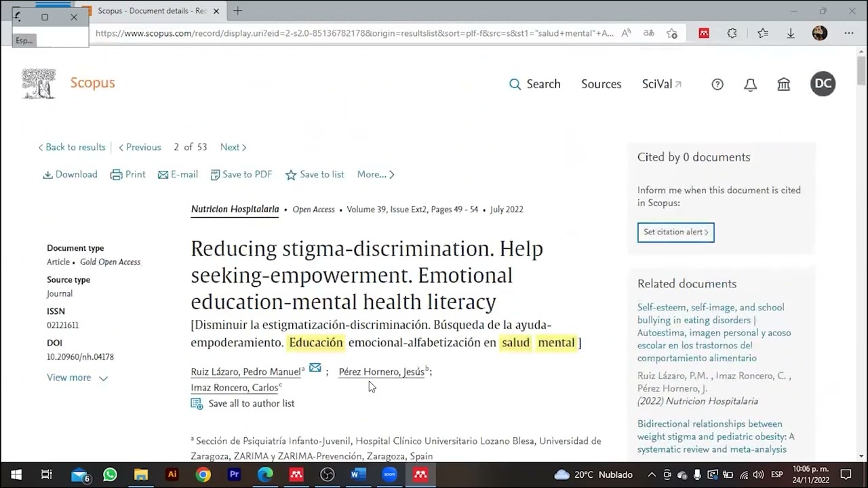868x488 pixels.
Task: Open the browser settings three-dots menu
Action: coord(849,33)
